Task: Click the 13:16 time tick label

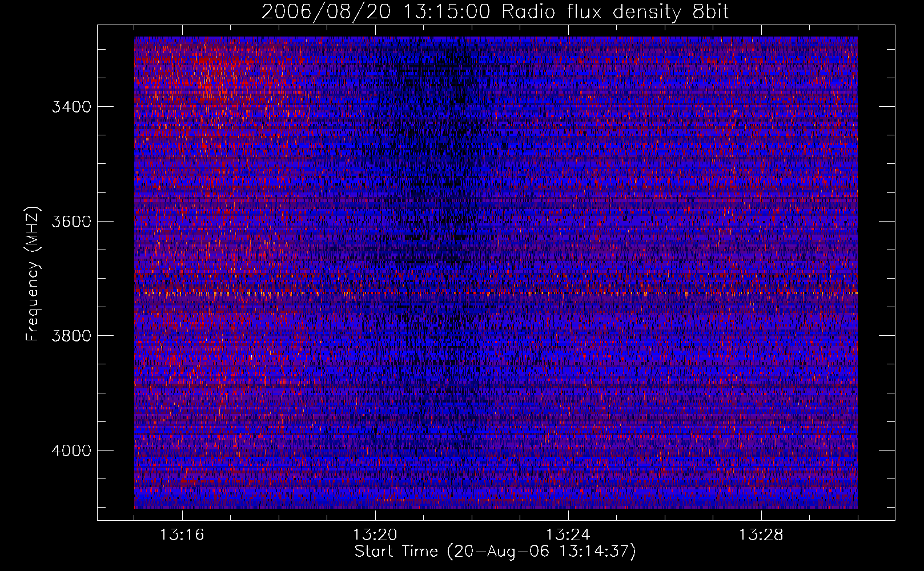Action: [182, 535]
